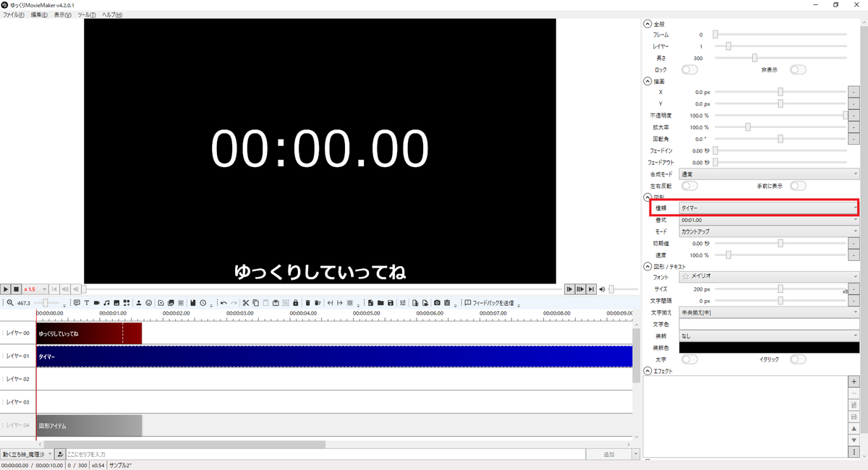This screenshot has height=470, width=868.
Task: Select the ゆっくりしていってね clip on レイヤー 00
Action: coord(89,333)
